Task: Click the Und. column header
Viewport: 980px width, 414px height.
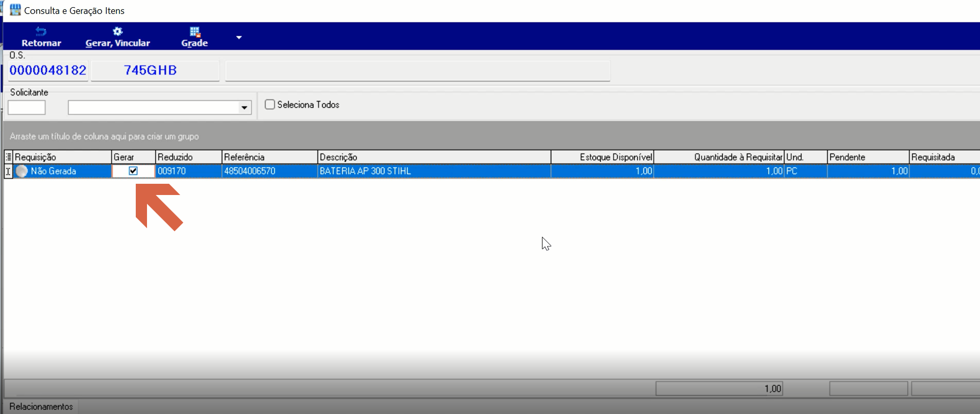Action: coord(805,157)
